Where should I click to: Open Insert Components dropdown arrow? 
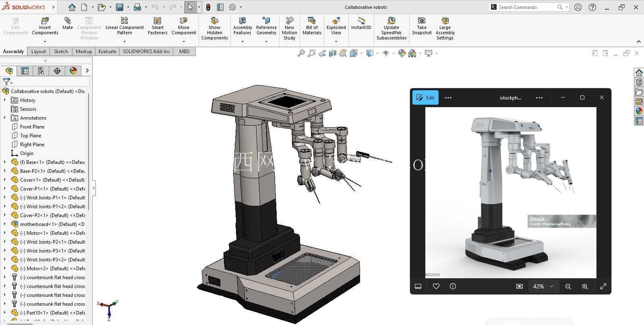pos(45,41)
